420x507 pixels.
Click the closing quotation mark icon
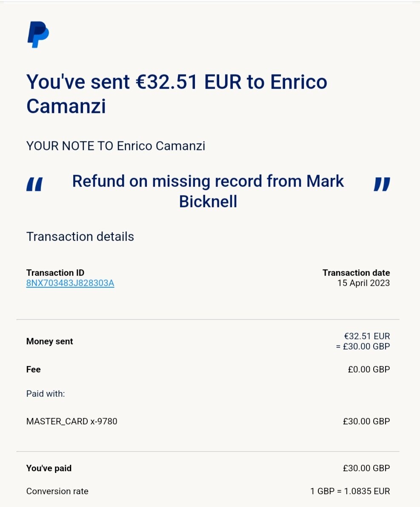pos(382,184)
